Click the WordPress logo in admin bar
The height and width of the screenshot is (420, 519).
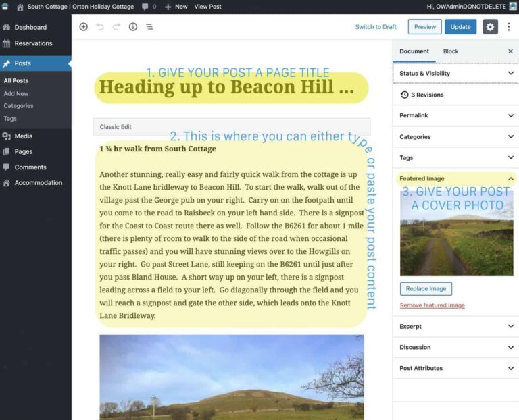(5, 7)
